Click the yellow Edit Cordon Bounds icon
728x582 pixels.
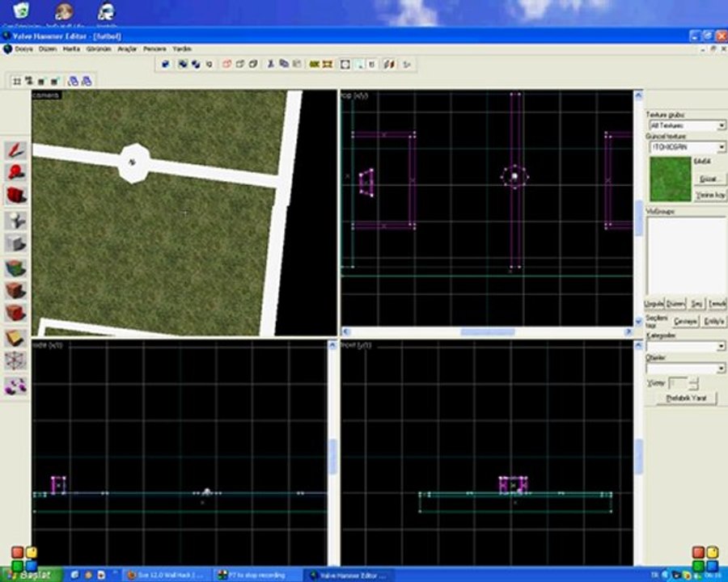328,65
